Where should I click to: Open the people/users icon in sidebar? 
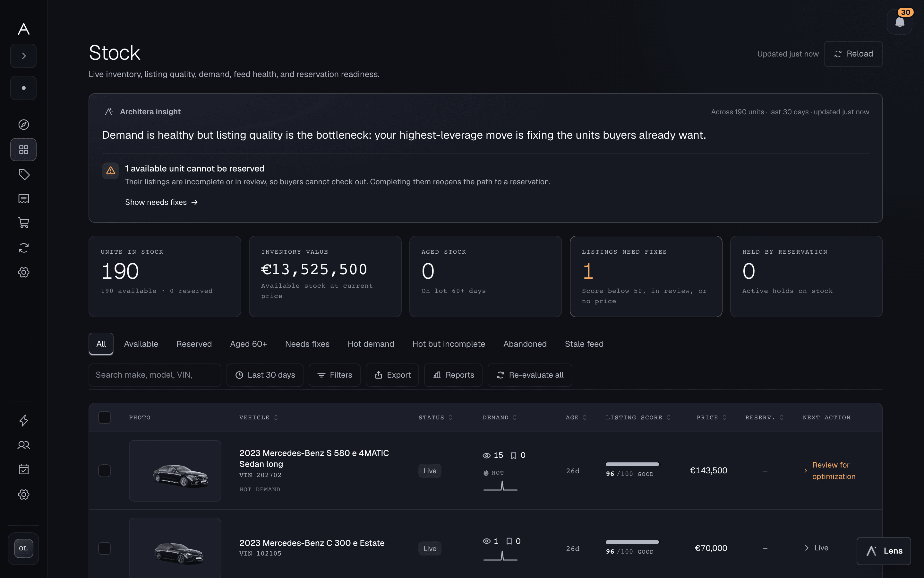tap(24, 445)
